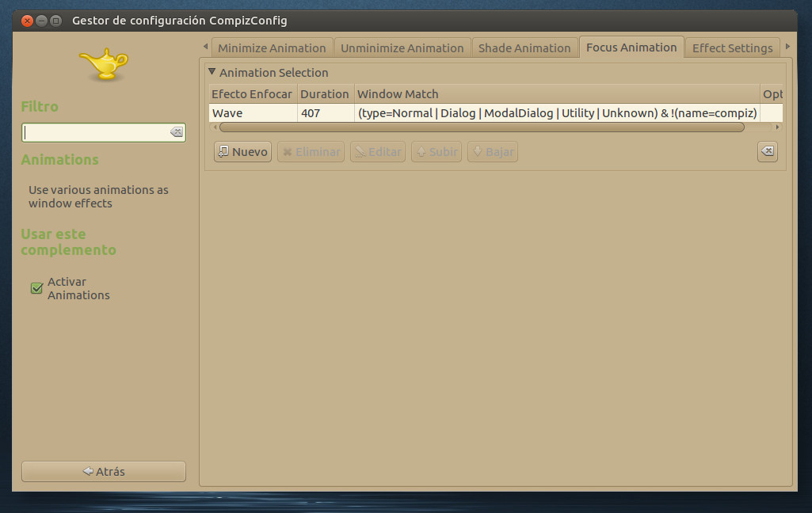The height and width of the screenshot is (513, 812).
Task: Click the Window Match column header
Action: coord(557,94)
